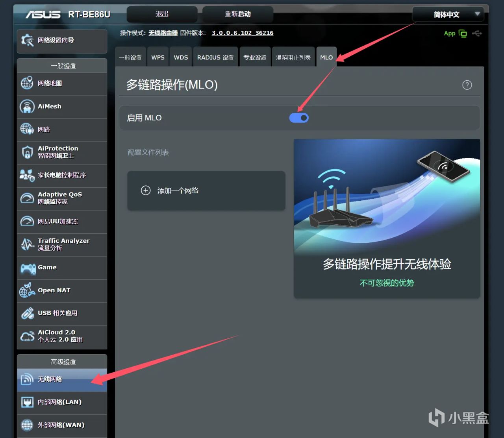
Task: Open Traffic Analyzer 流量分析 menu item
Action: [x=62, y=245]
